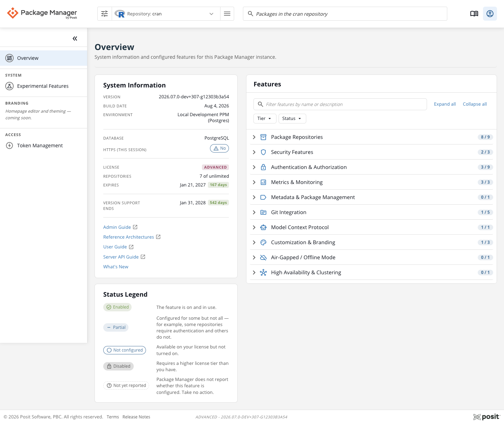Click the Metadata & Package Management tag icon

point(264,197)
